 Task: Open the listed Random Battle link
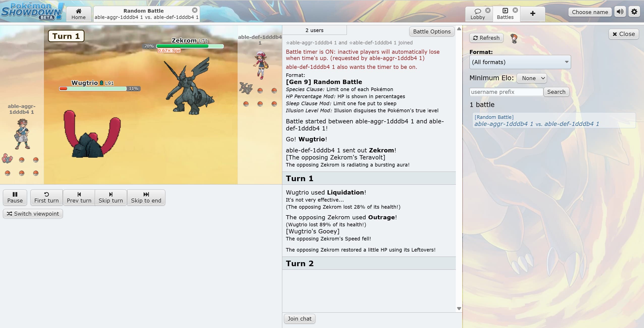click(x=554, y=120)
